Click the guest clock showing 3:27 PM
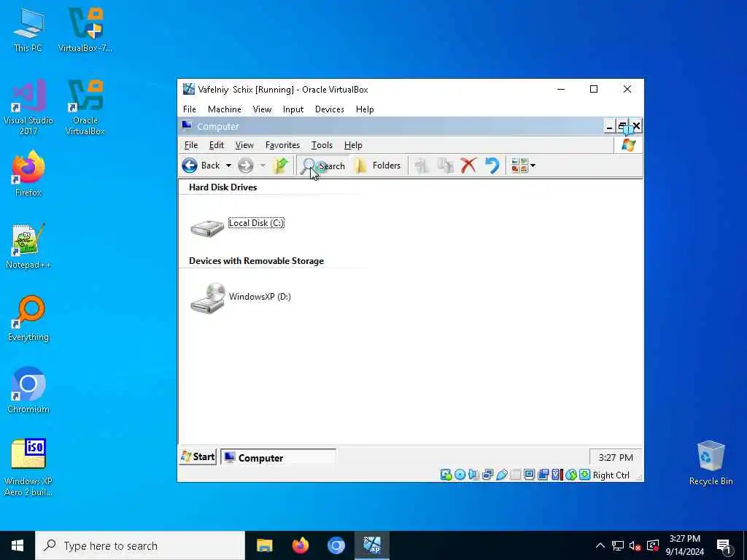747x560 pixels. [616, 458]
